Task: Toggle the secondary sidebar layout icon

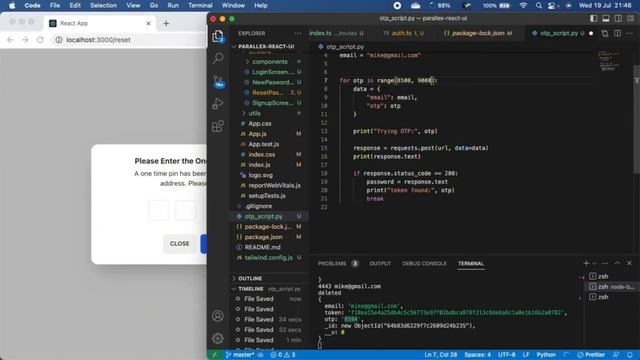Action: 618,18
